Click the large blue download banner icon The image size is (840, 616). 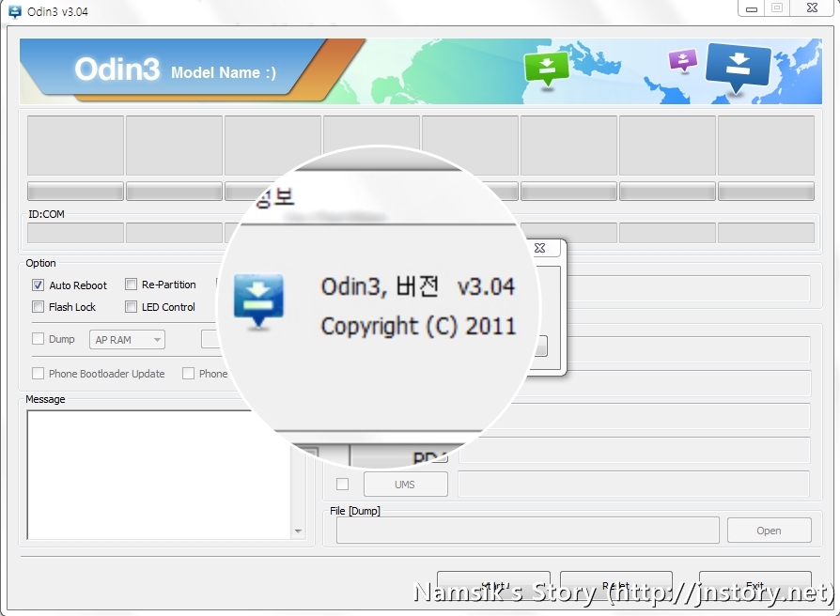(738, 66)
